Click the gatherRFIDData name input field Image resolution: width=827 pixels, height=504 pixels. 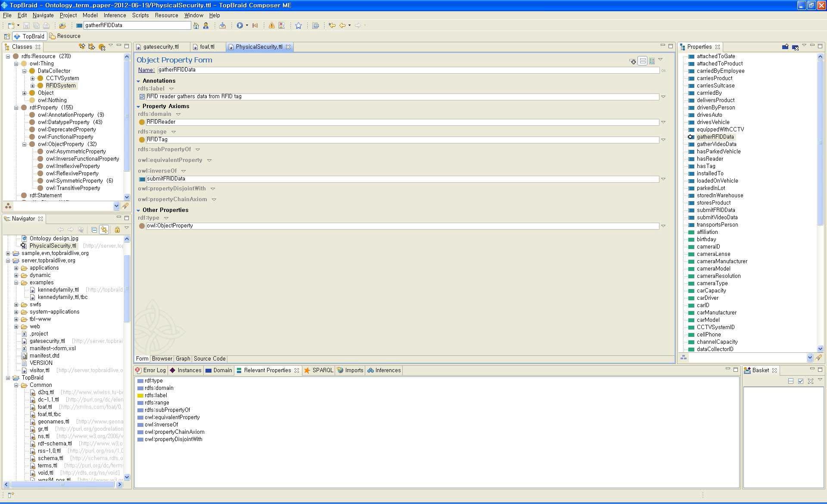click(x=408, y=70)
